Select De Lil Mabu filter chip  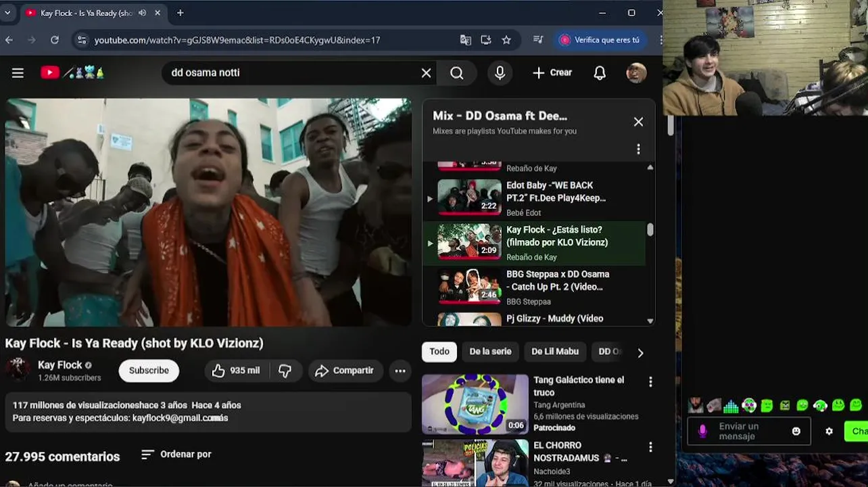pos(554,352)
